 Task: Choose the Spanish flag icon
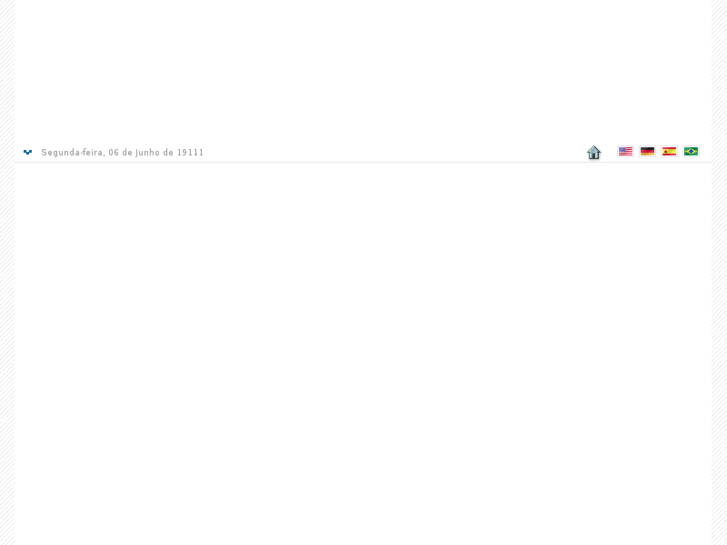(x=669, y=151)
